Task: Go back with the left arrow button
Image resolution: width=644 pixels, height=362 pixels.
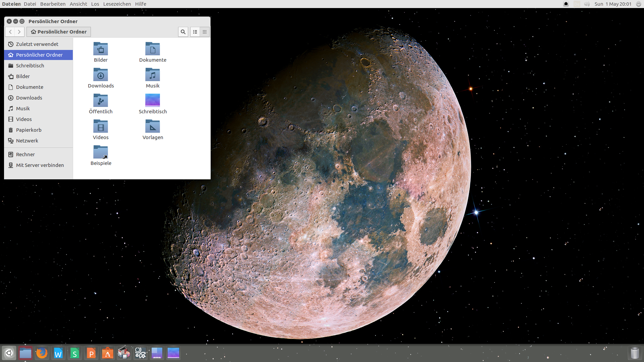Action: [x=10, y=32]
